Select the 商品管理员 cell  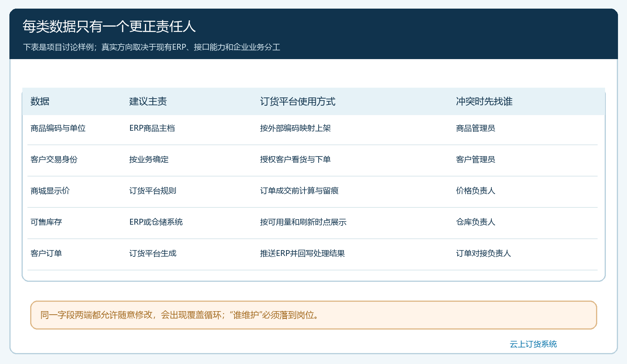[476, 128]
